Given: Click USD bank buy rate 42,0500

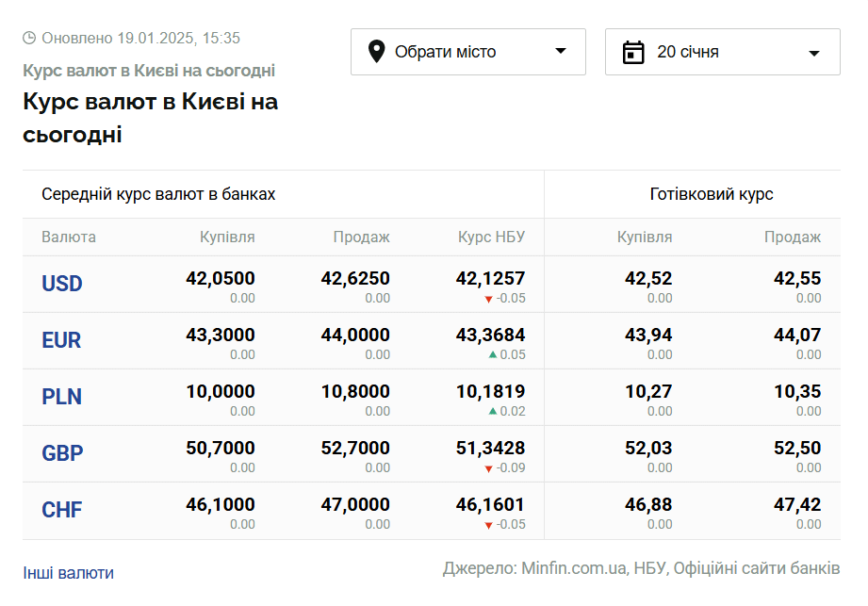Looking at the screenshot, I should pyautogui.click(x=221, y=278).
